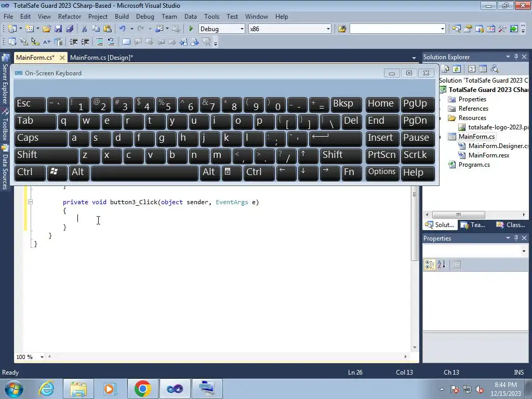
Task: Open the Toolbox via the wrench toolbar icon
Action: point(502,29)
